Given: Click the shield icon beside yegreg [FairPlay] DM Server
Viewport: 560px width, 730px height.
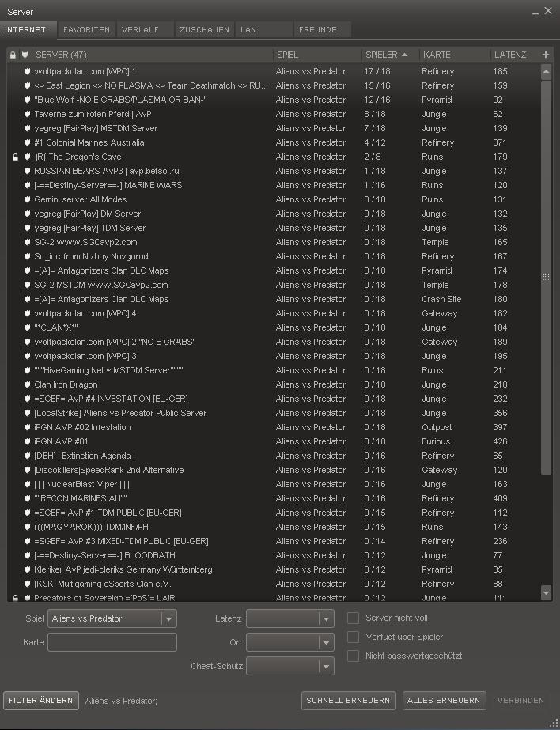Looking at the screenshot, I should click(x=27, y=214).
